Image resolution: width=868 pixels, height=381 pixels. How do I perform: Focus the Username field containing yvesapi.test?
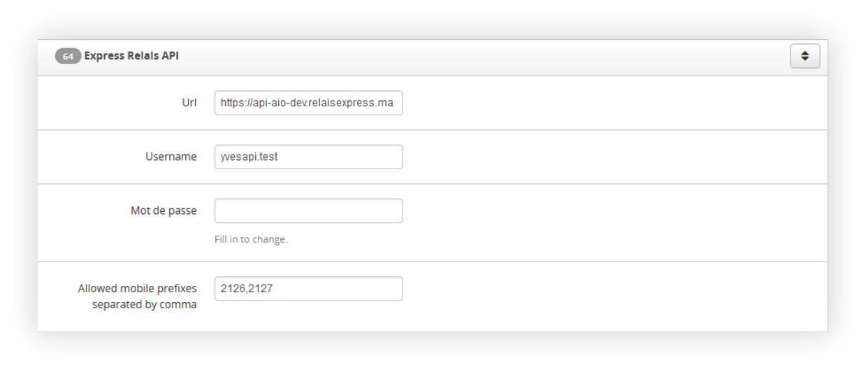[x=308, y=157]
